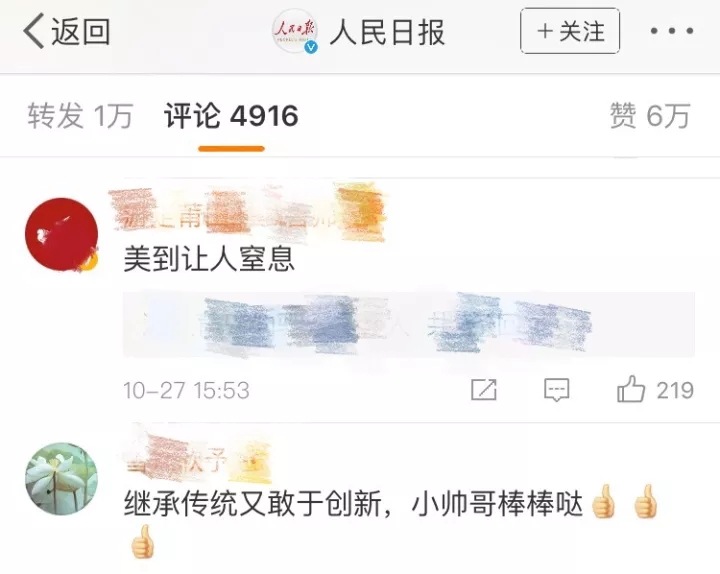This screenshot has width=720, height=574.
Task: Open the second commenter's blurred username
Action: pyautogui.click(x=197, y=459)
